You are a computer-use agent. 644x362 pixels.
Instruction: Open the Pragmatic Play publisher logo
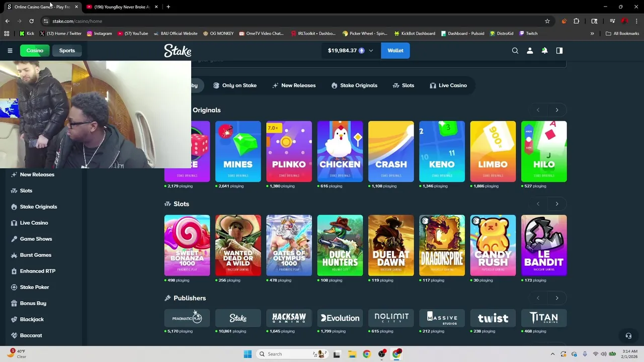click(187, 318)
